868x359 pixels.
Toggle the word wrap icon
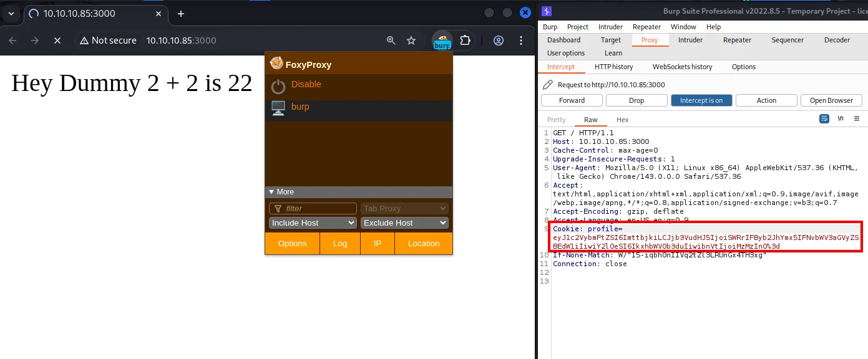(824, 118)
